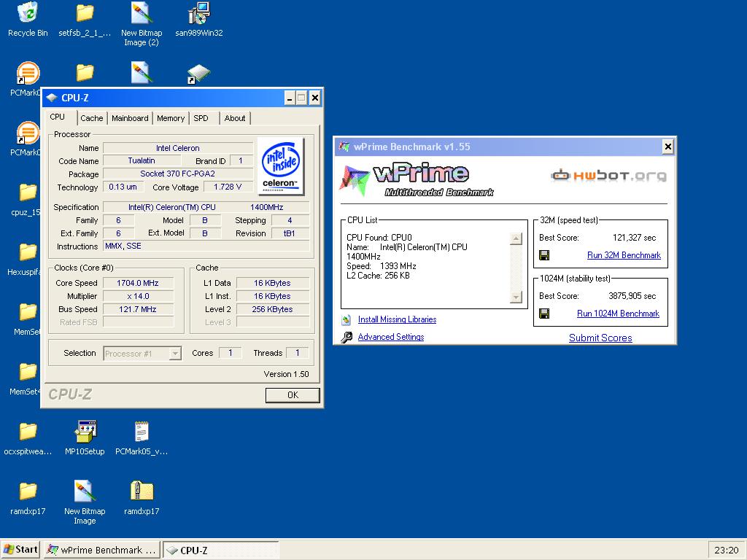This screenshot has height=560, width=747.
Task: Open the SPD tab
Action: (x=201, y=118)
